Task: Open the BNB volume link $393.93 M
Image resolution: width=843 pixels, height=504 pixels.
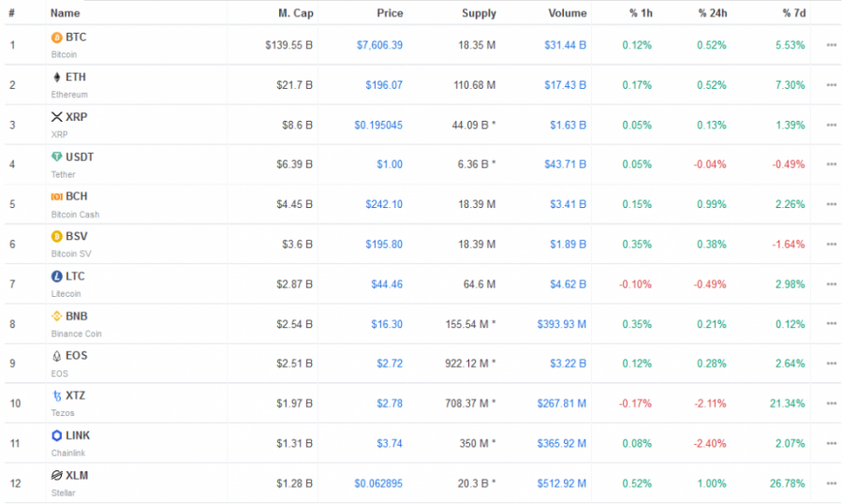Action: [562, 324]
